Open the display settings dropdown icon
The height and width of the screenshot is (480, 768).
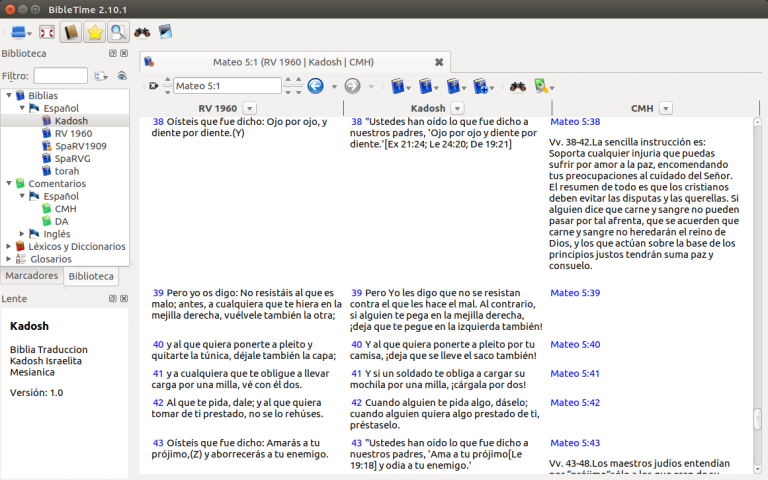544,87
